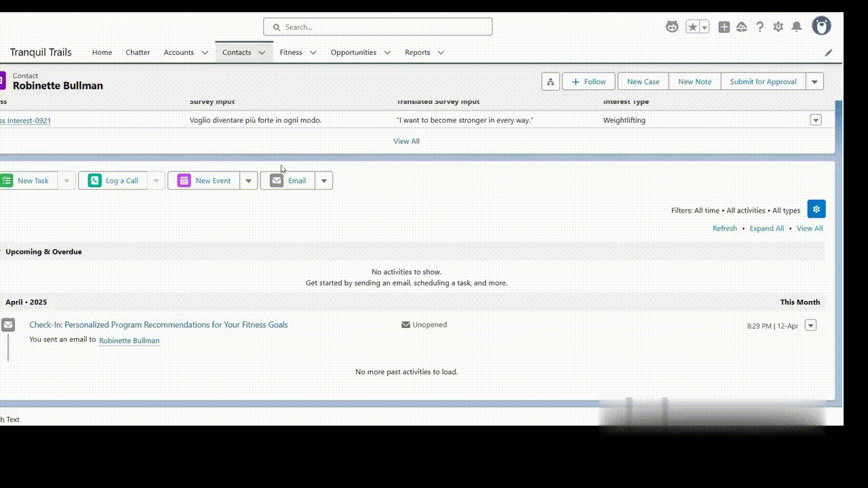Open the Robinette Bullman recipient link
This screenshot has height=488, width=868.
(x=129, y=340)
